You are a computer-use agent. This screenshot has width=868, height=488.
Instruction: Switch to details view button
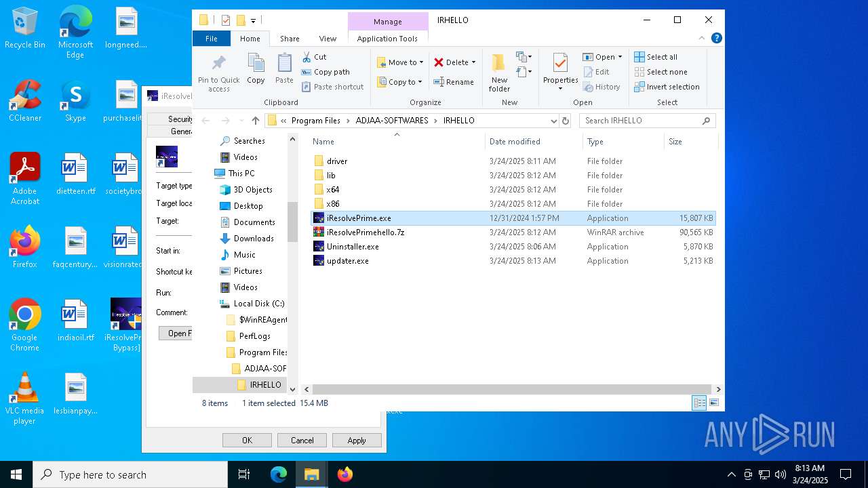(699, 403)
